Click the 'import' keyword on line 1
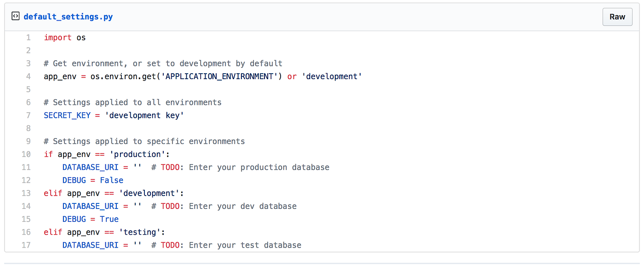 57,38
